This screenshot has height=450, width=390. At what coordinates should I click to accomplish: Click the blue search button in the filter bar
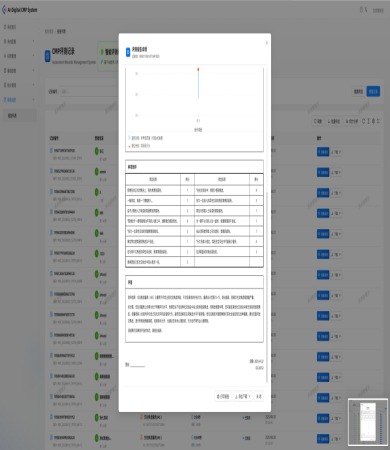pos(373,91)
